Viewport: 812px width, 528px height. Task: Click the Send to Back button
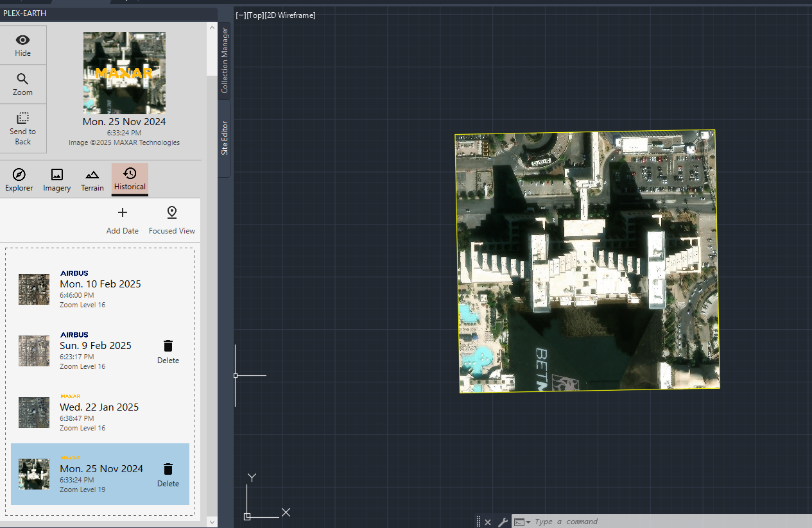[x=22, y=128]
